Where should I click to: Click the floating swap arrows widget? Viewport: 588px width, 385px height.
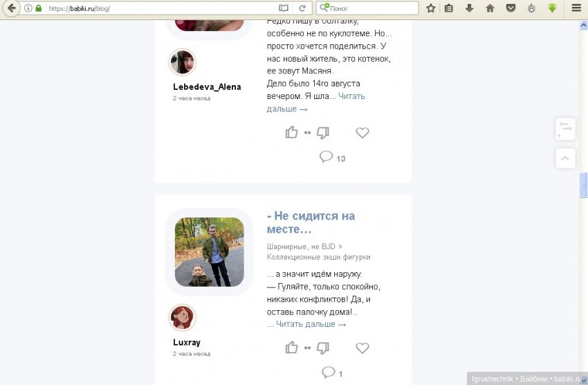[x=565, y=128]
